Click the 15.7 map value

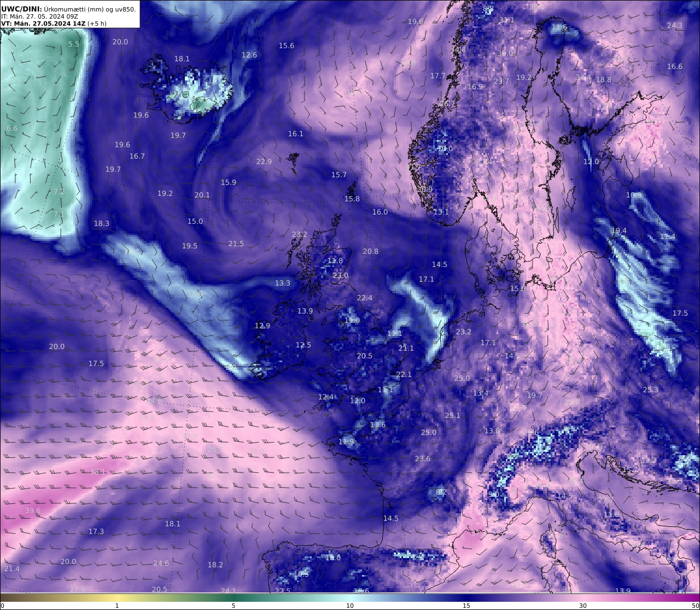tap(339, 175)
